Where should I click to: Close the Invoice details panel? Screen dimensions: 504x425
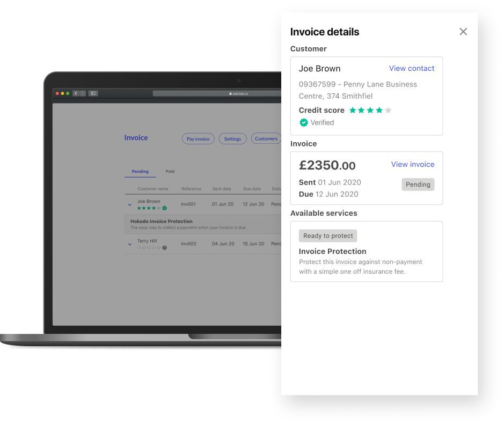(x=463, y=32)
